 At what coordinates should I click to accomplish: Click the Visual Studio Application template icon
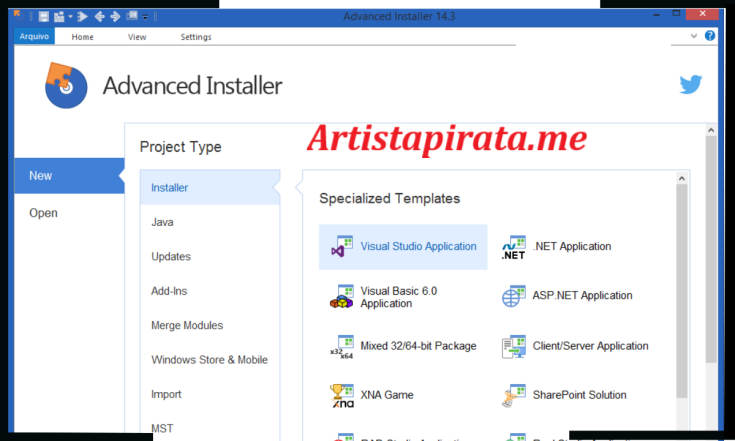(342, 247)
